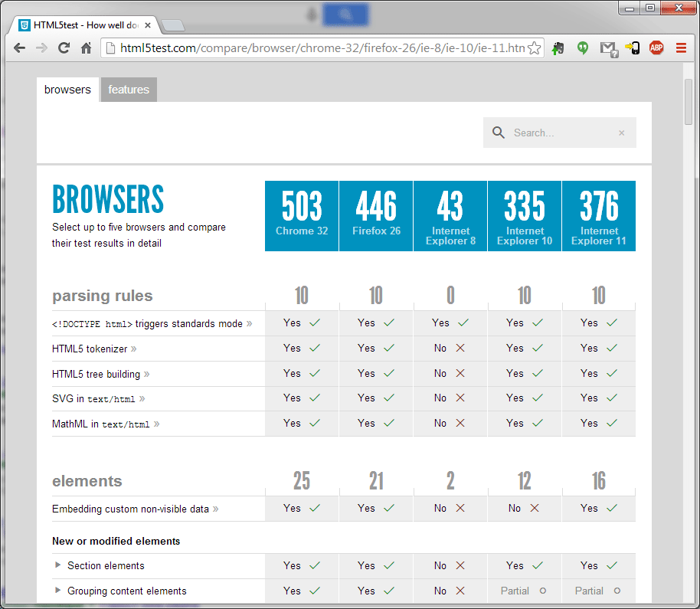
Task: Reload the current page
Action: coord(64,47)
